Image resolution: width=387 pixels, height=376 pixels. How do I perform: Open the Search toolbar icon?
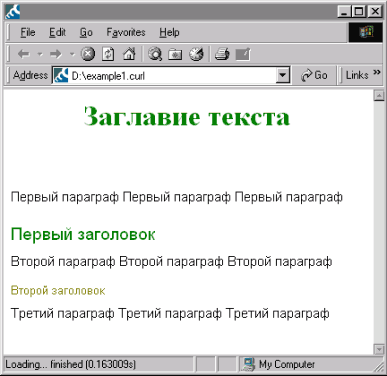coord(155,54)
